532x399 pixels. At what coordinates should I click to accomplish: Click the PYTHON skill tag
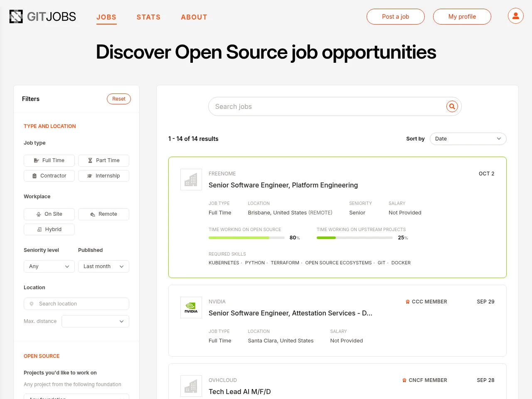click(255, 263)
